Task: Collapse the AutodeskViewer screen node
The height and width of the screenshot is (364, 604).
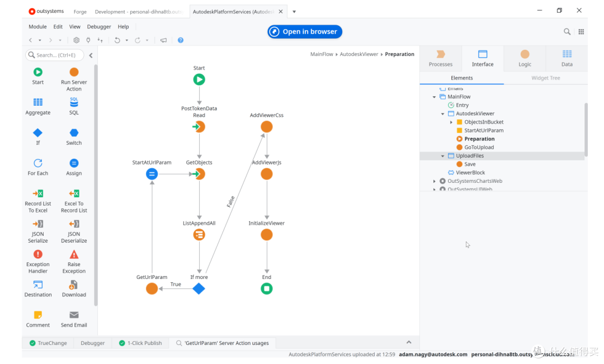Action: 443,114
